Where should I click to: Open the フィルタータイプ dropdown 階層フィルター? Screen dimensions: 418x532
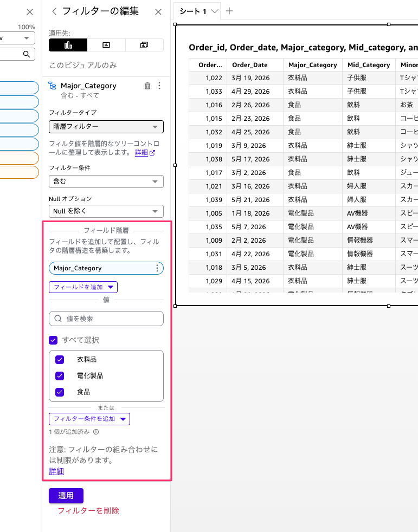[106, 127]
